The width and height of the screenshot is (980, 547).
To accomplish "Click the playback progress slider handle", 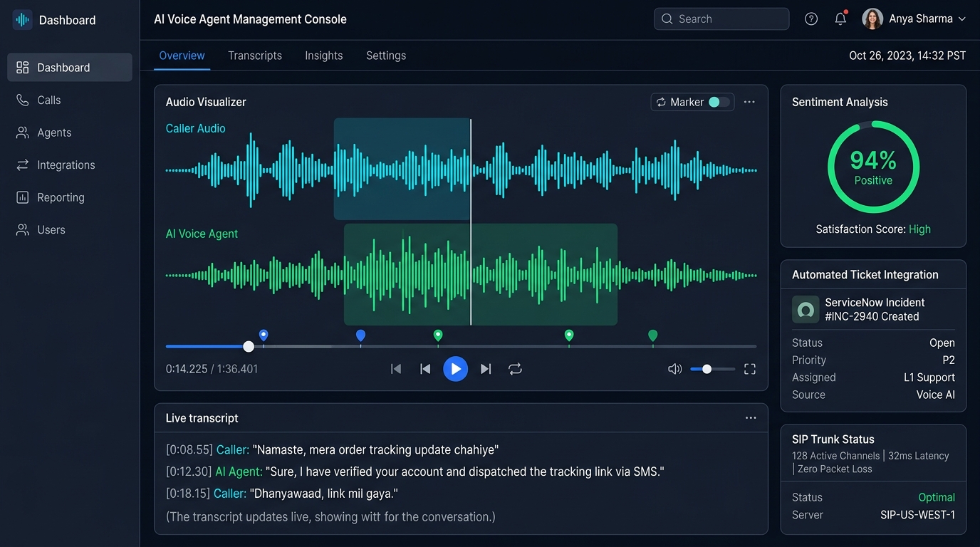I will point(249,346).
